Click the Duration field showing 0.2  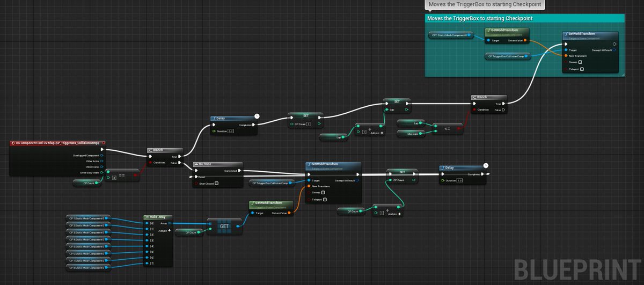coord(230,131)
